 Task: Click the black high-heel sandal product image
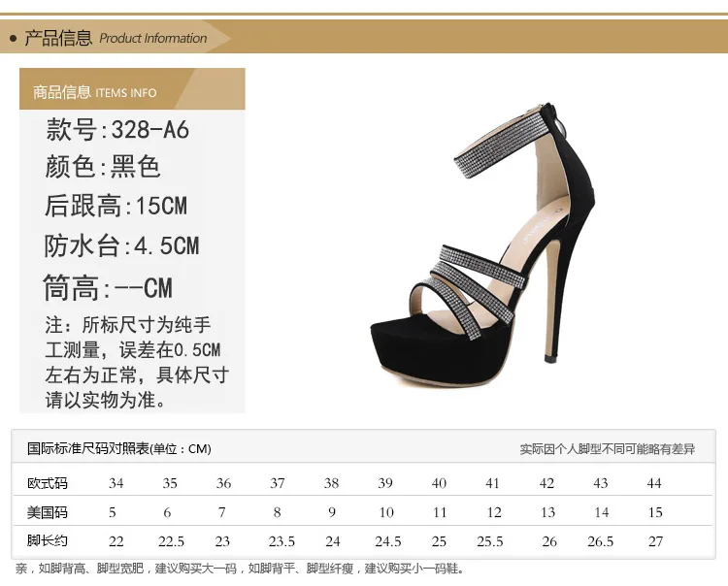(x=482, y=244)
